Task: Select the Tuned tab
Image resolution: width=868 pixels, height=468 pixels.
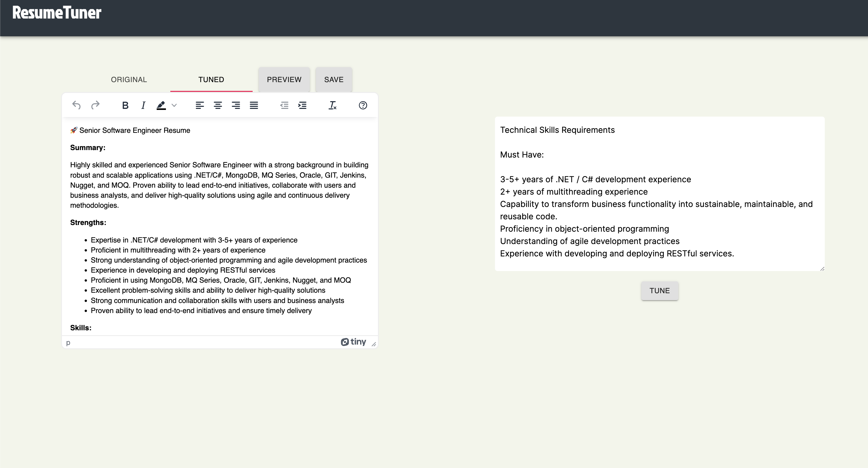Action: click(x=211, y=80)
